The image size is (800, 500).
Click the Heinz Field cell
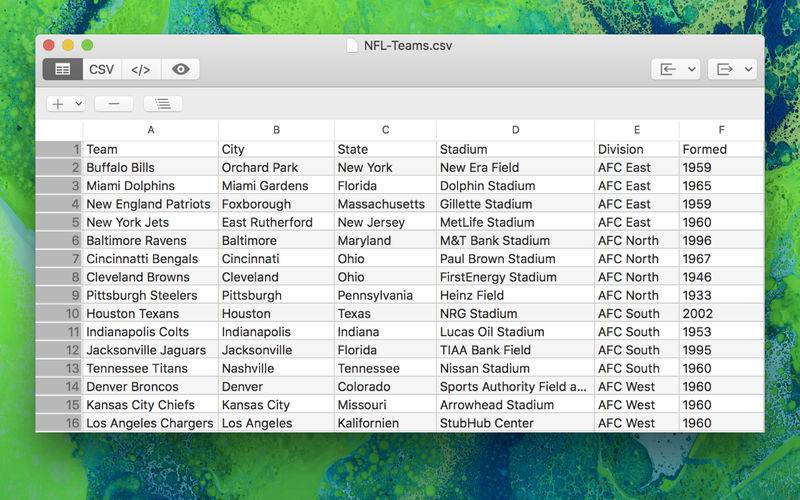tap(515, 295)
